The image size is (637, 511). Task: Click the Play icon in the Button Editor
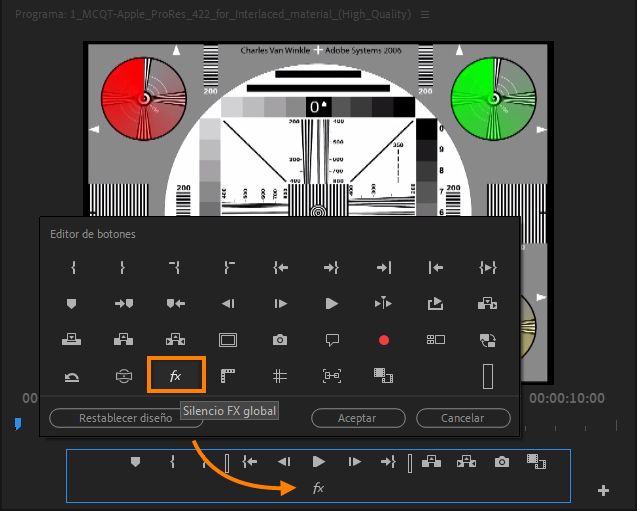pos(332,304)
